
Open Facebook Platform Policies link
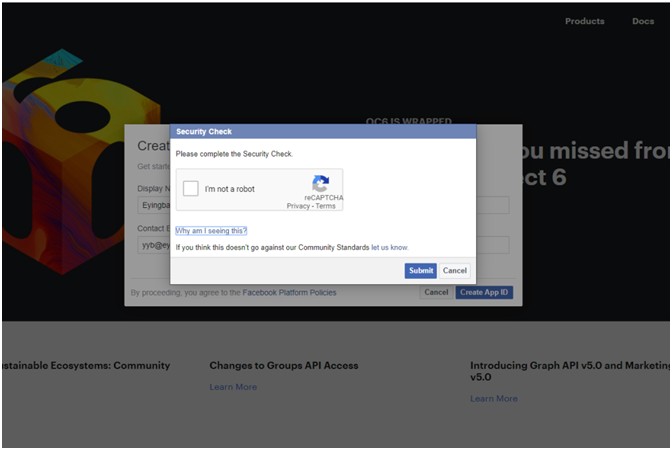pyautogui.click(x=289, y=293)
